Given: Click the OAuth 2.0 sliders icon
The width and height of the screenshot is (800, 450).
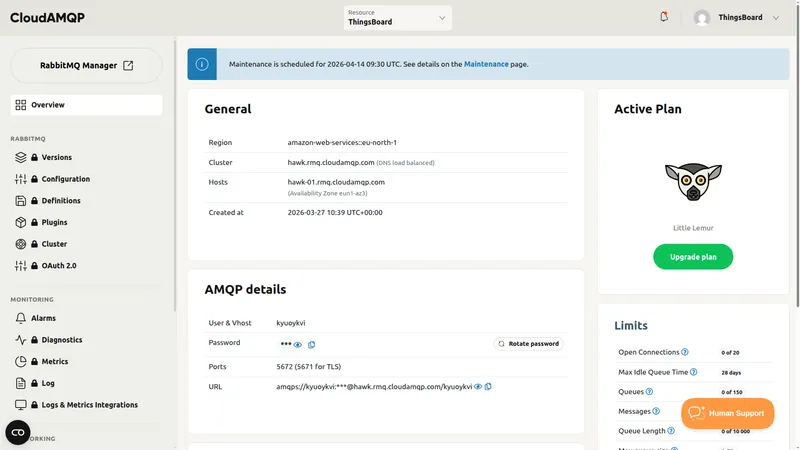Looking at the screenshot, I should coord(20,265).
